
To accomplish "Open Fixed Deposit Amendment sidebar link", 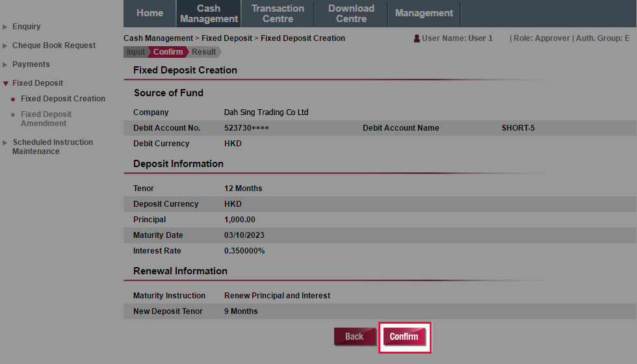I will point(46,118).
